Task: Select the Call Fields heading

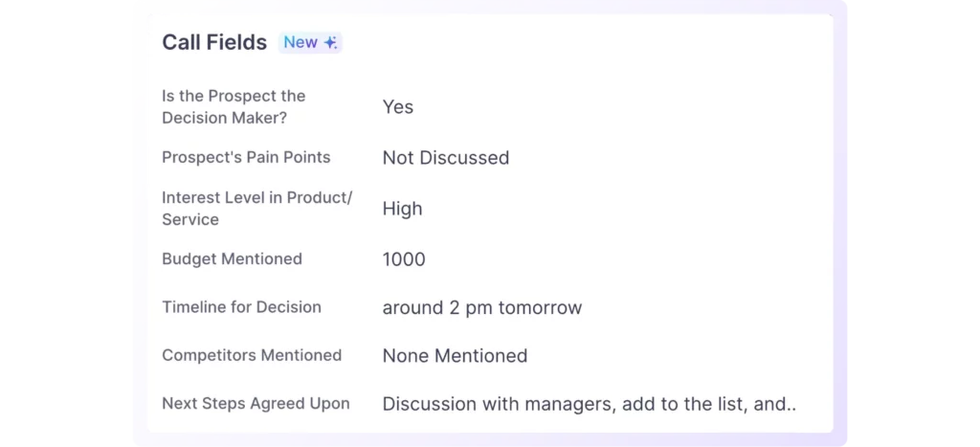Action: [214, 42]
